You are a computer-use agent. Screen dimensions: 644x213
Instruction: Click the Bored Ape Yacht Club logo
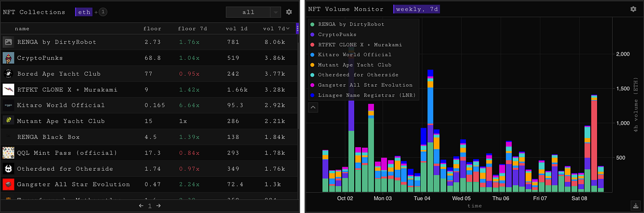(x=8, y=74)
